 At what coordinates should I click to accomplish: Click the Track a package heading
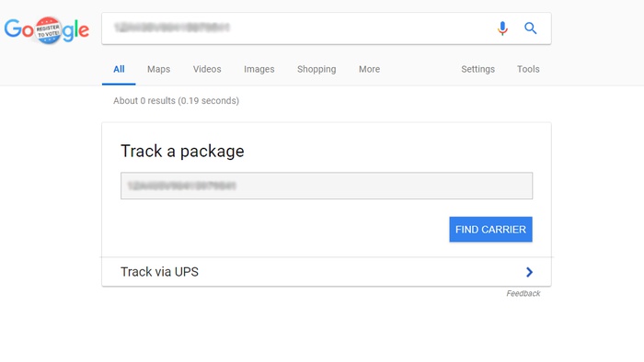[x=182, y=152]
